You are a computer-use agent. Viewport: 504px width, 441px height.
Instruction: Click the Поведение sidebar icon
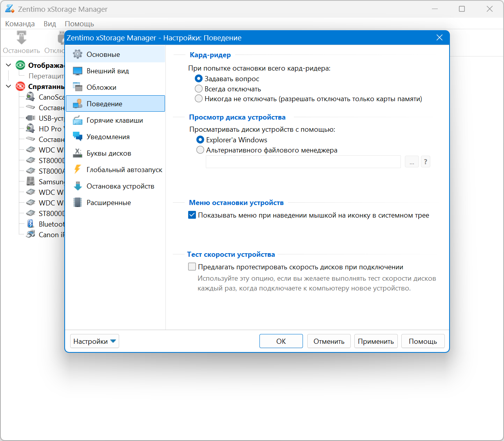click(78, 103)
